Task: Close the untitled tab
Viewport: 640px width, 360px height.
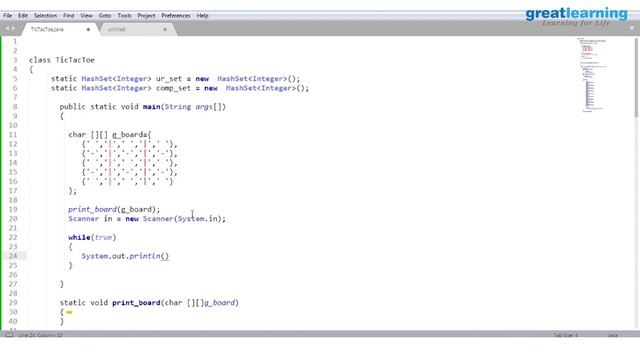Action: [x=165, y=29]
